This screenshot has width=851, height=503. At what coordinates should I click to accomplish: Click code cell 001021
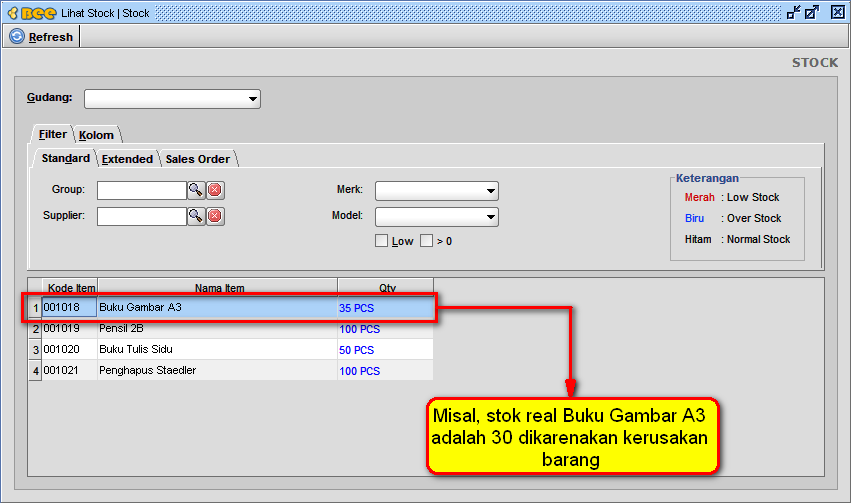pos(69,370)
